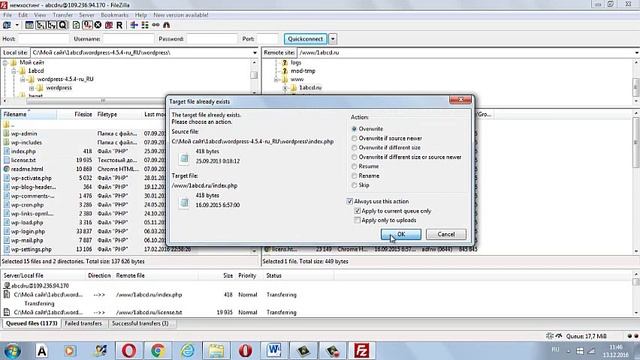640x360 pixels.
Task: Collapse wordpress-4.5.4-ru_RU tree node
Action: point(22,79)
